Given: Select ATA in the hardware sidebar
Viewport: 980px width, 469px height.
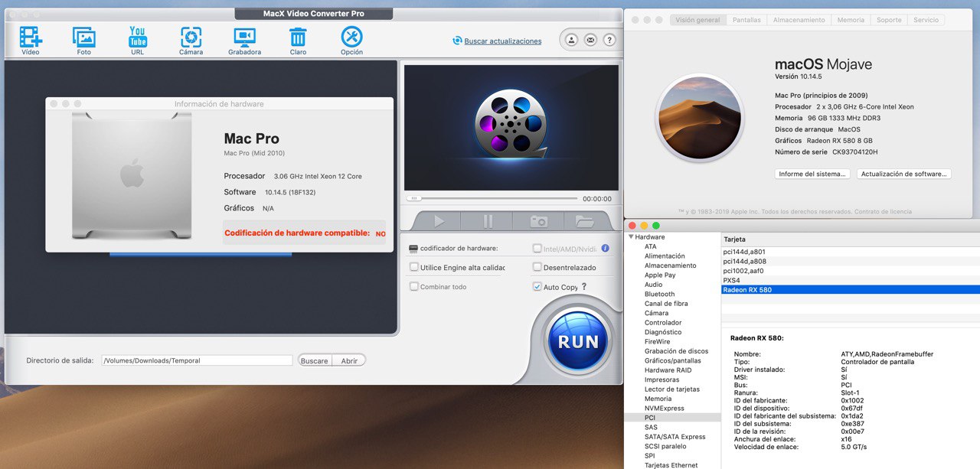Looking at the screenshot, I should (x=650, y=246).
